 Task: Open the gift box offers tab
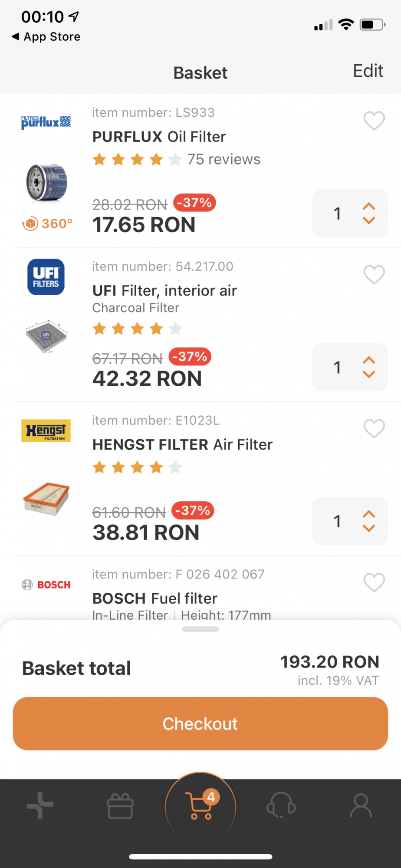[x=120, y=806]
